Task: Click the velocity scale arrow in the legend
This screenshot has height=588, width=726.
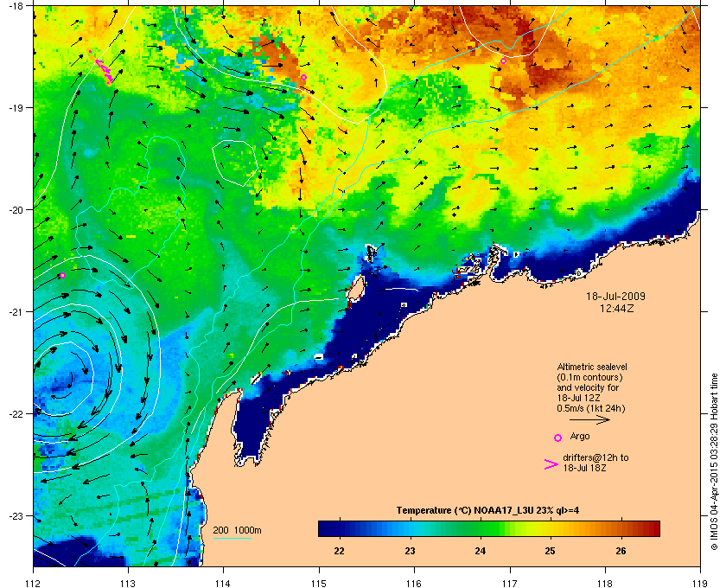Action: [x=589, y=420]
